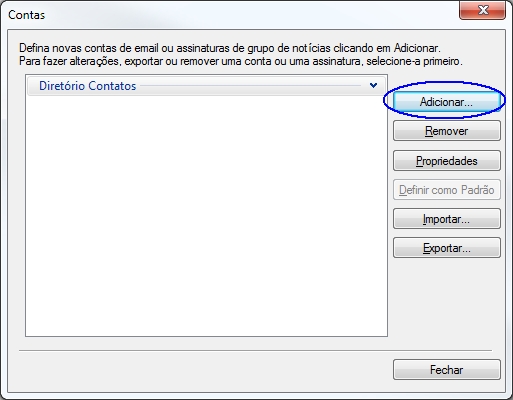Toggle the Diretório Contatos section arrow

(373, 85)
